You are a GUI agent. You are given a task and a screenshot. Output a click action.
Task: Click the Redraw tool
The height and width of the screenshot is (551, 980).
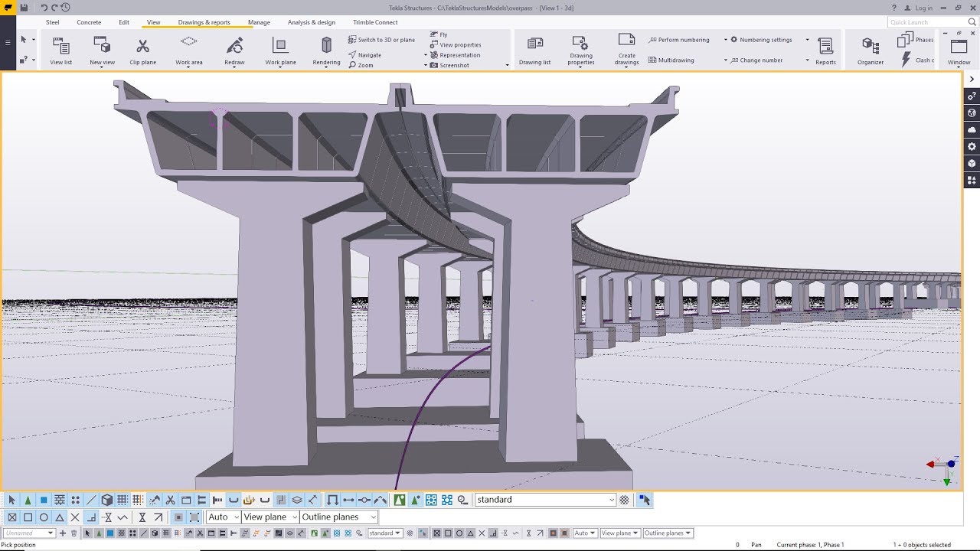click(x=234, y=51)
